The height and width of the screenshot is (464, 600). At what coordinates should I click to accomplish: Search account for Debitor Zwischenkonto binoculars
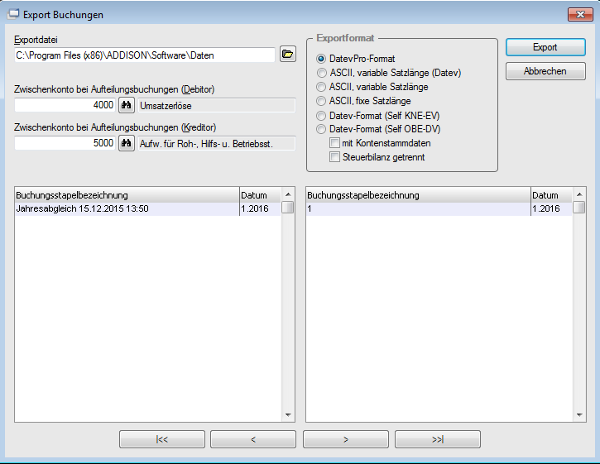pyautogui.click(x=126, y=105)
